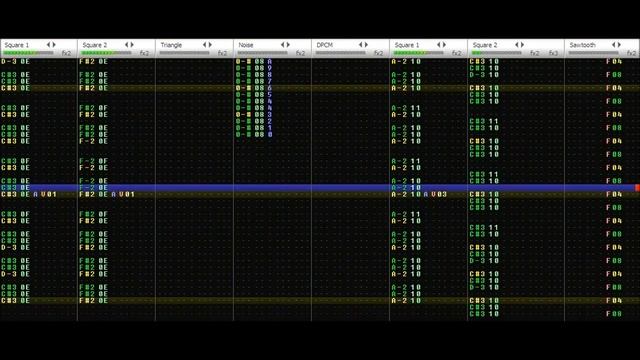The height and width of the screenshot is (360, 640).
Task: Select F-2 0E in the highlighted blue row
Action: [x=93, y=188]
